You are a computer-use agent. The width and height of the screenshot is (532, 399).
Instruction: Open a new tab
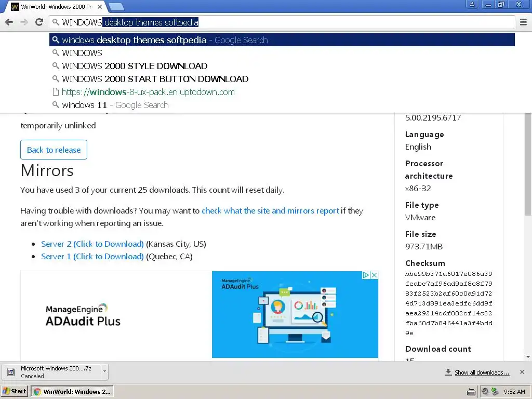pos(116,6)
